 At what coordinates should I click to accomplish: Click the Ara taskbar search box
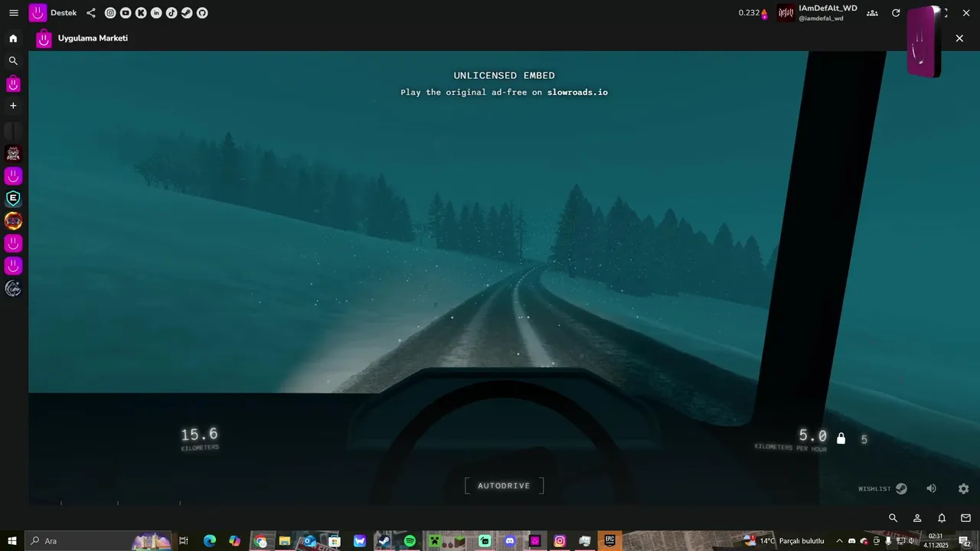click(100, 541)
